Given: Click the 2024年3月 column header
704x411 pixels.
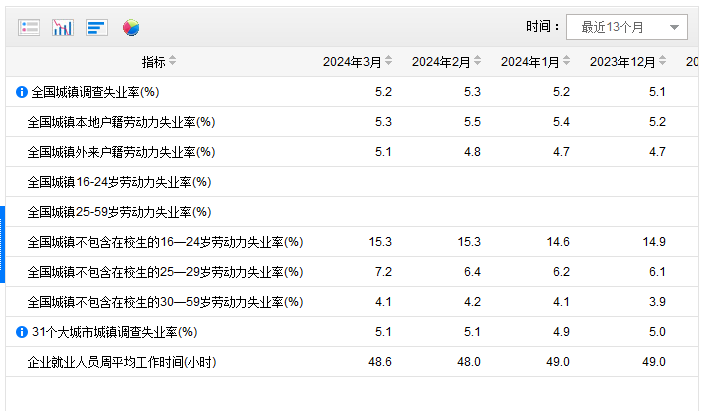Looking at the screenshot, I should pos(351,62).
